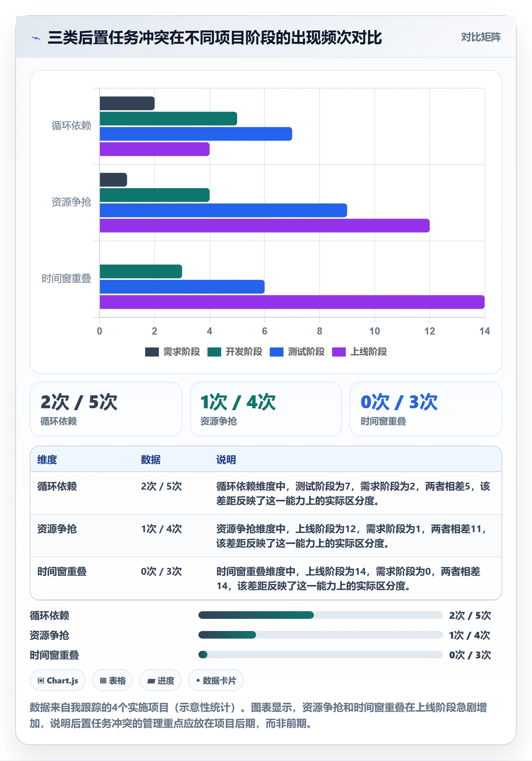The height and width of the screenshot is (761, 532).
Task: Click the 维度 column header
Action: [47, 460]
